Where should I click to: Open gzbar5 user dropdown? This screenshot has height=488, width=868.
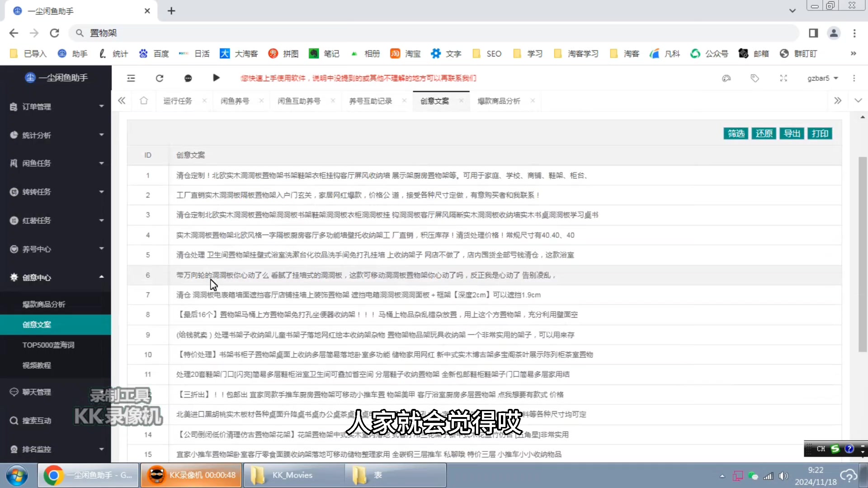click(822, 78)
